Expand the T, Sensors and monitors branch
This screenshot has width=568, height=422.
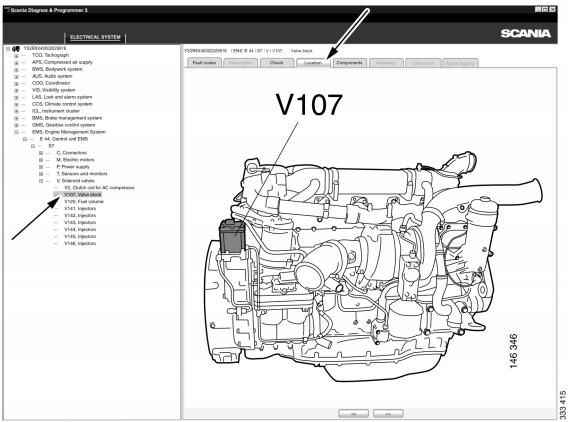pos(41,174)
